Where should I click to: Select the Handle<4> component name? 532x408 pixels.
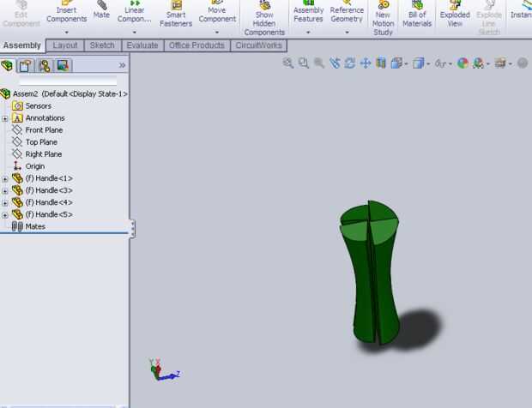coord(49,202)
